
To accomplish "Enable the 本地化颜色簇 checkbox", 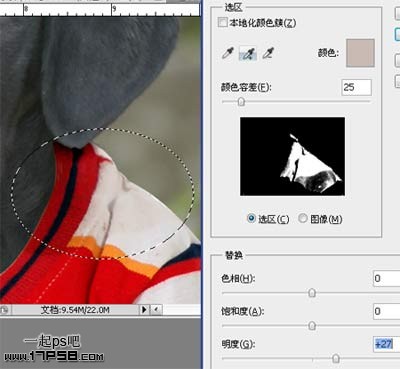I will tap(222, 23).
